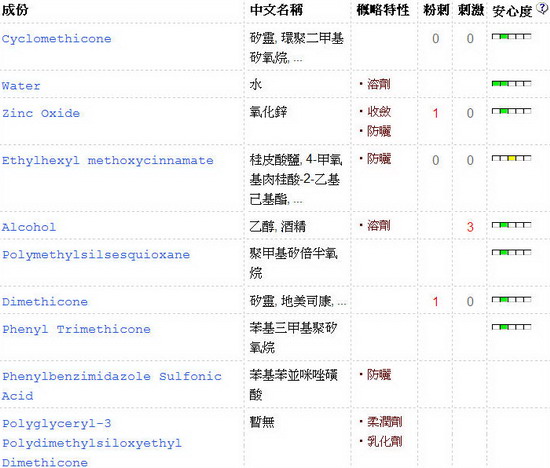Click the acne value 0 for Cyclomethicone
This screenshot has height=468, width=550.
[x=435, y=39]
